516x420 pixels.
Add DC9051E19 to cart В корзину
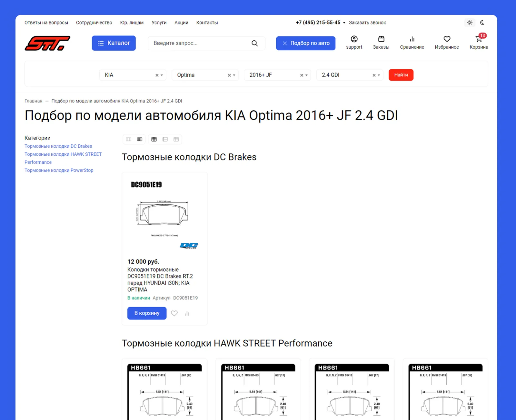[x=147, y=313]
